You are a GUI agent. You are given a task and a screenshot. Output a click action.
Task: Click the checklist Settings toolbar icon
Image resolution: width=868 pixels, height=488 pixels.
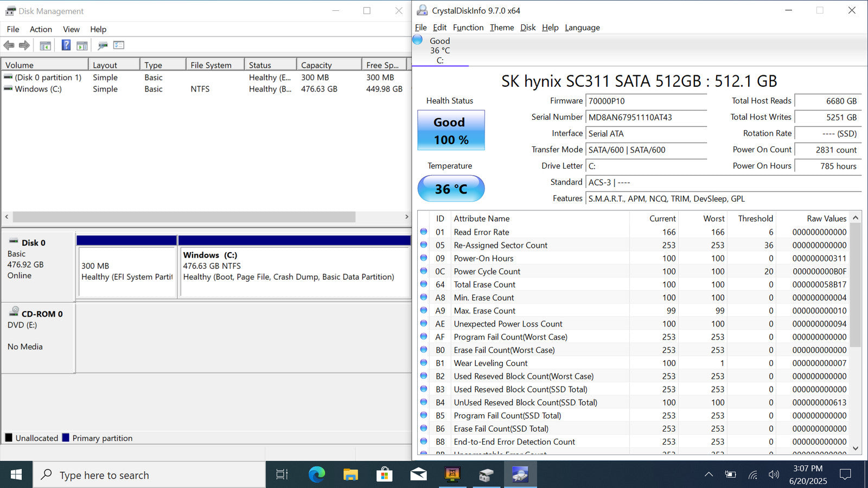tap(119, 46)
